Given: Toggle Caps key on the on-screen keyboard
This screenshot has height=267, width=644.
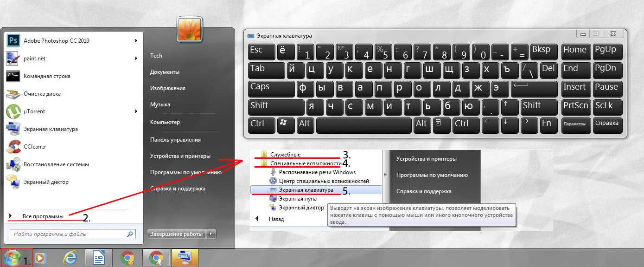Looking at the screenshot, I should coord(271,89).
